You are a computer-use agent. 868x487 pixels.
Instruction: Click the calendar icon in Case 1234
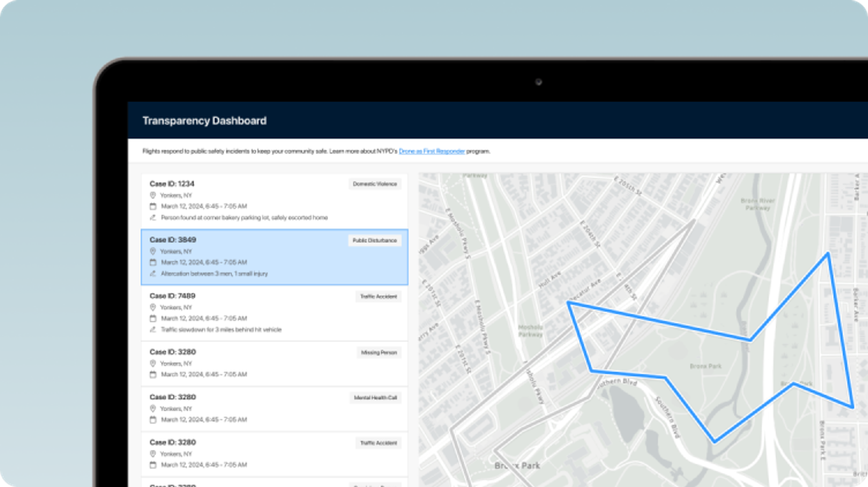[153, 206]
